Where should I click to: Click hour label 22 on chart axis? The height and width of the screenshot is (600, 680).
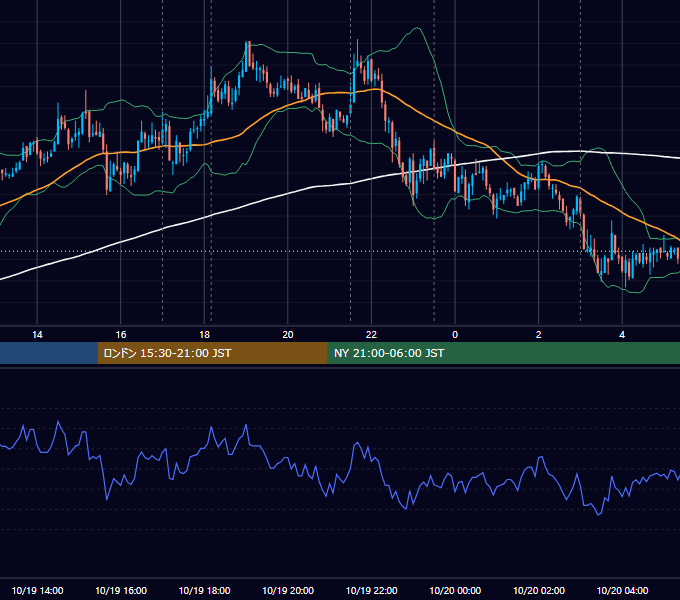[x=372, y=335]
